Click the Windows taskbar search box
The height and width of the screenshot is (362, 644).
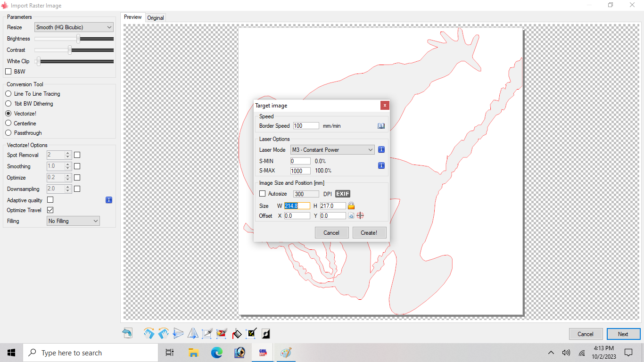91,353
